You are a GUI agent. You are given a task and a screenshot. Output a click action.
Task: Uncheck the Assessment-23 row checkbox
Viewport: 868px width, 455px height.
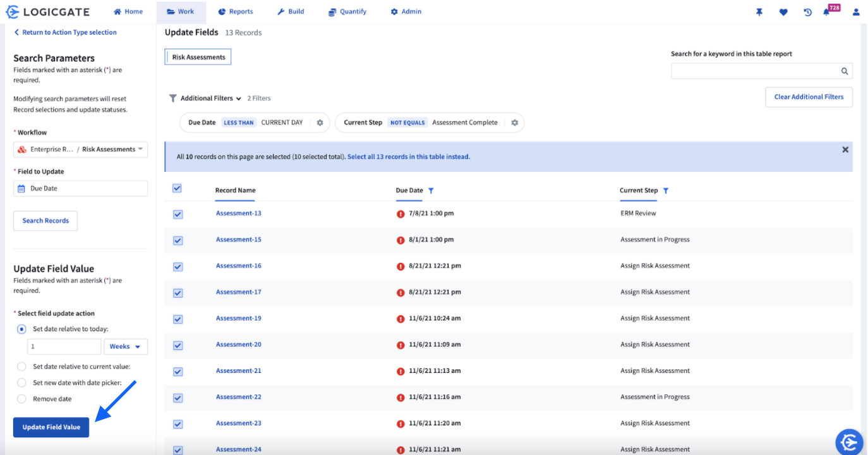click(x=178, y=424)
